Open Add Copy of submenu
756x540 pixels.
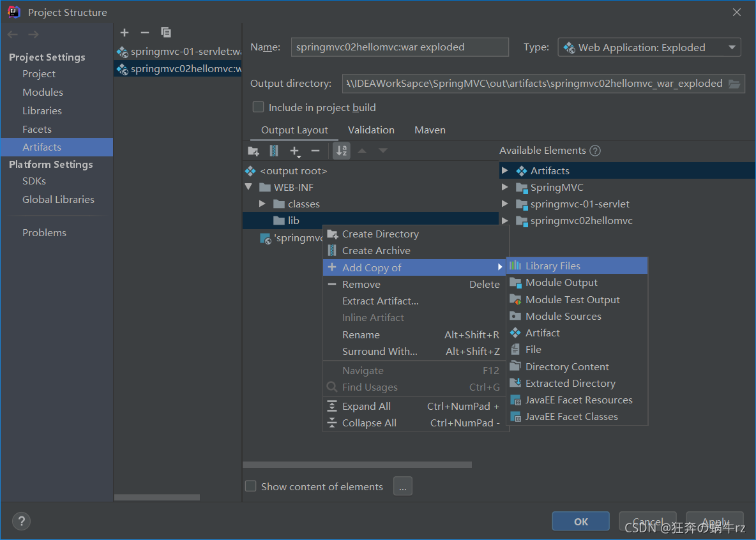pyautogui.click(x=414, y=267)
